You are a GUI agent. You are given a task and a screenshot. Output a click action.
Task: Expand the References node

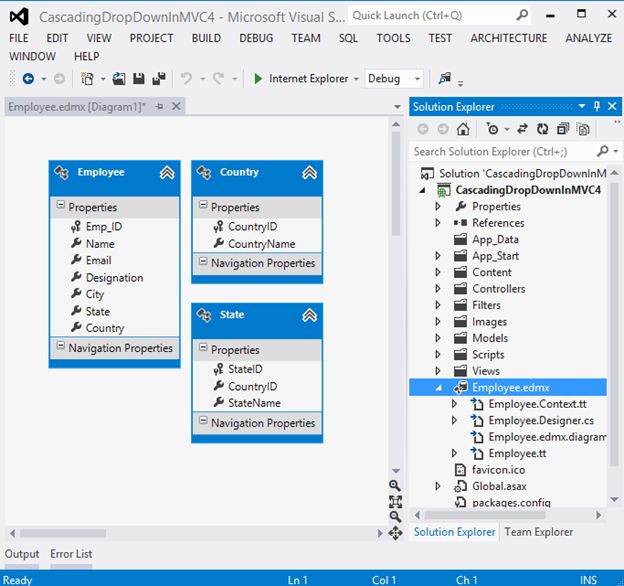click(438, 223)
